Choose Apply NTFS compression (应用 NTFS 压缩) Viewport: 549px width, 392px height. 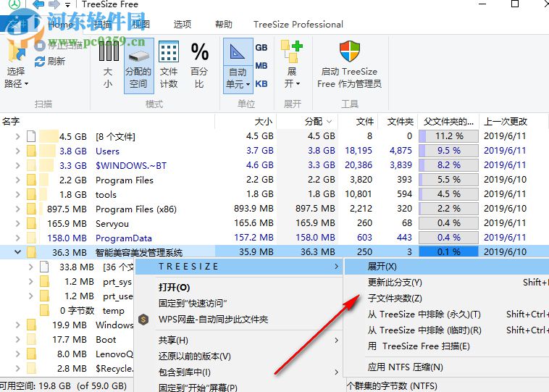point(406,367)
